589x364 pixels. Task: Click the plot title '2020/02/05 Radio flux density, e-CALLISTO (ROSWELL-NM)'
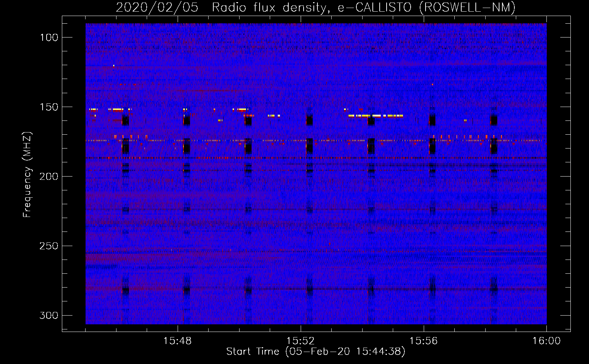316,7
